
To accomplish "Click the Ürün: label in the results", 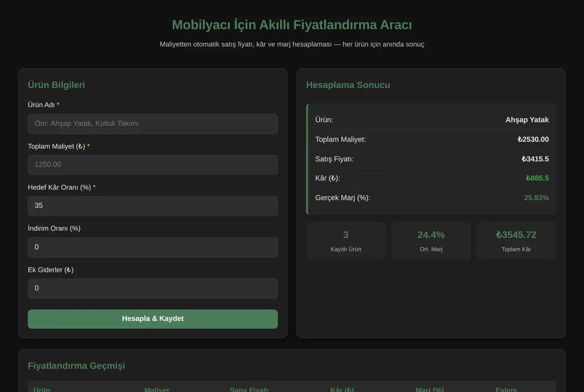I will (x=324, y=120).
